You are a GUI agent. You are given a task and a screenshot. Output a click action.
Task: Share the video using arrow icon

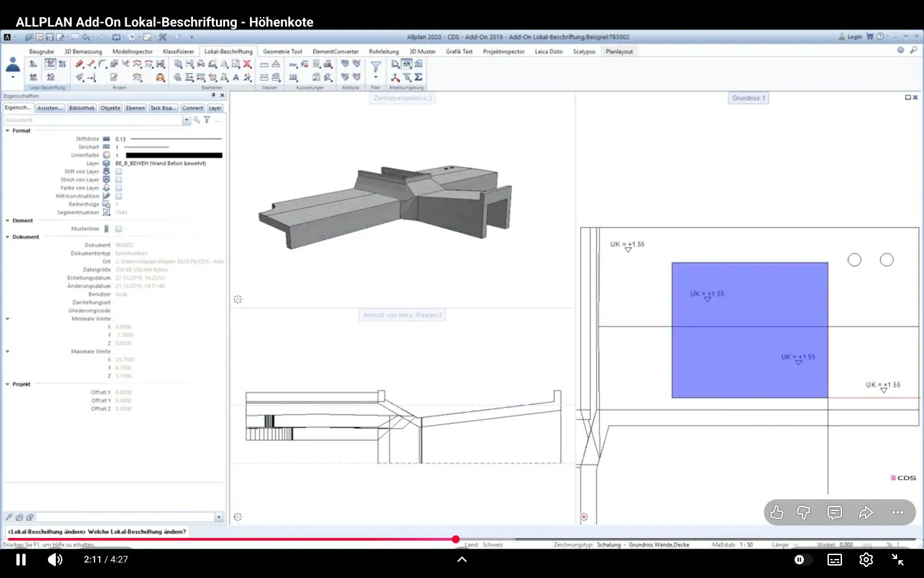pyautogui.click(x=866, y=512)
